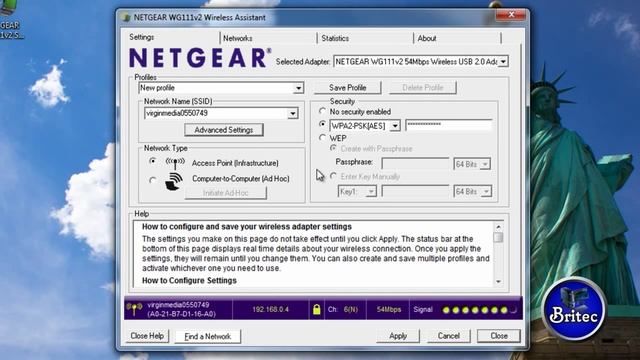The width and height of the screenshot is (640, 360).
Task: Click the 54Mbps status entry
Action: pyautogui.click(x=389, y=309)
